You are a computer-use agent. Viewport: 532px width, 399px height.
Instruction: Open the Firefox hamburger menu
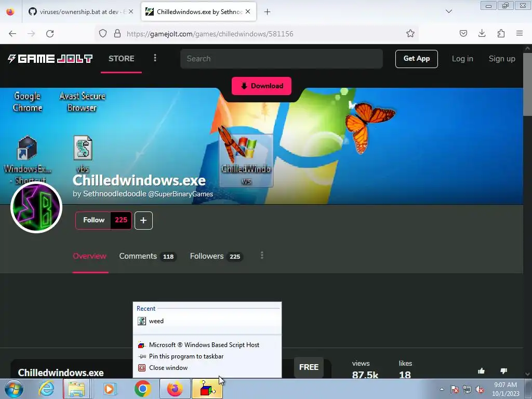tap(520, 33)
